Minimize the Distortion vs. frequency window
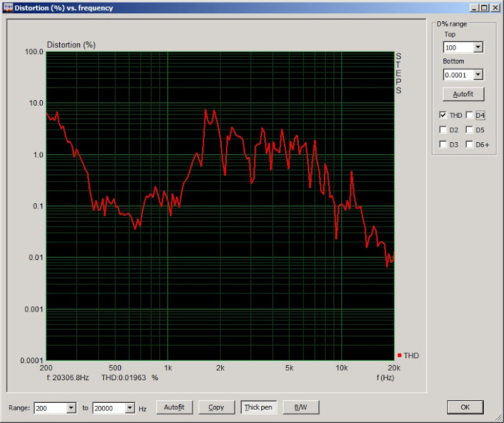The image size is (504, 423). (474, 8)
